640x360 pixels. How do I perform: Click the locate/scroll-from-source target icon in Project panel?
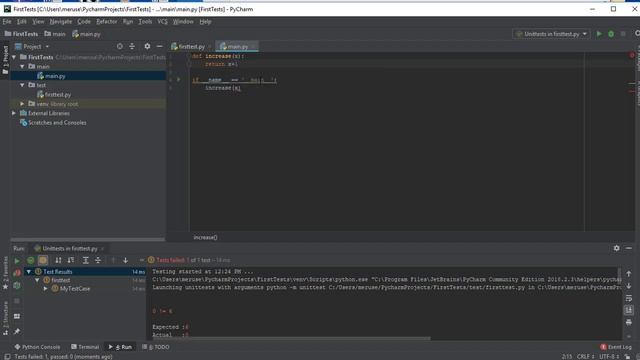(120, 47)
